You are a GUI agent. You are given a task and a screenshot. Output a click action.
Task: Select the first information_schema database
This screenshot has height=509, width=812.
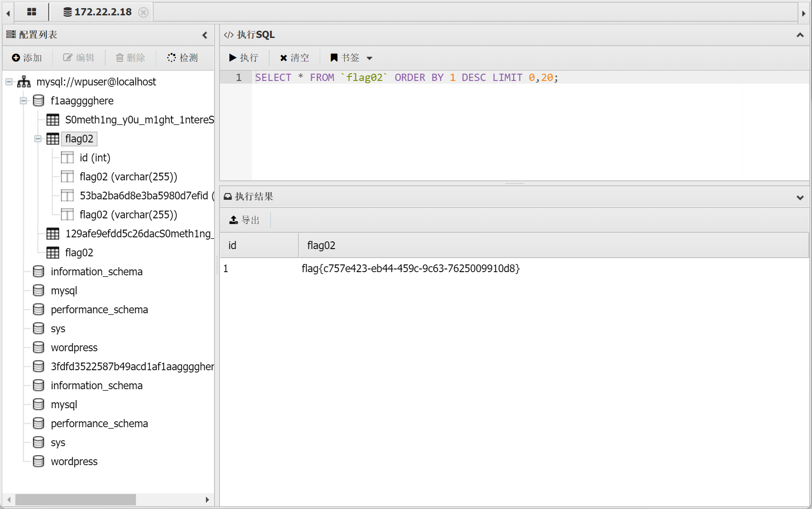click(97, 272)
